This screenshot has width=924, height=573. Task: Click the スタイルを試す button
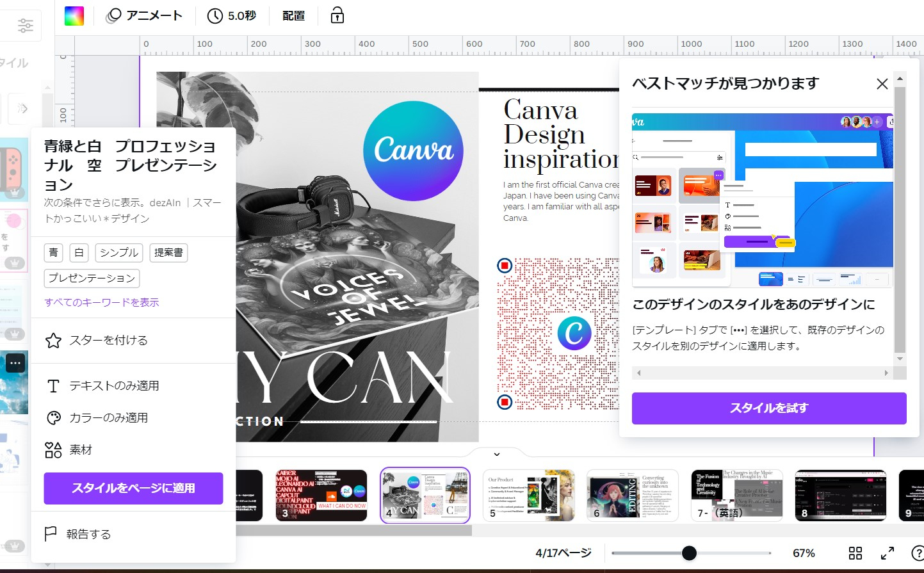768,408
